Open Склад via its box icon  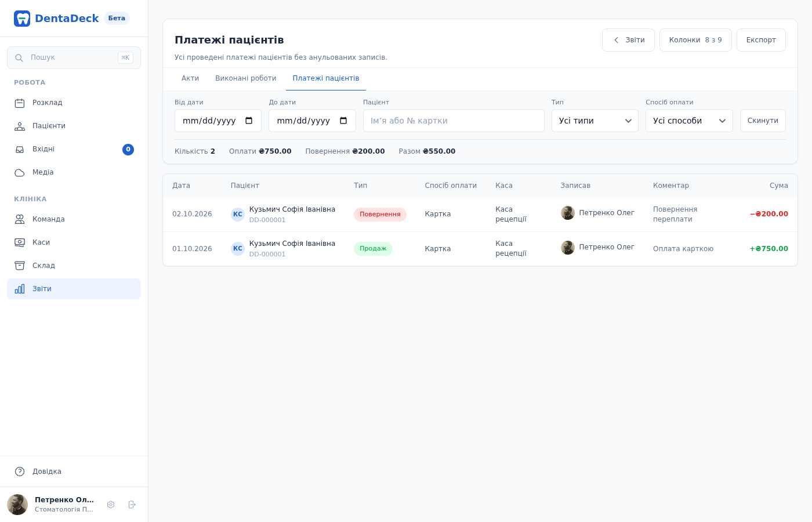(x=20, y=266)
